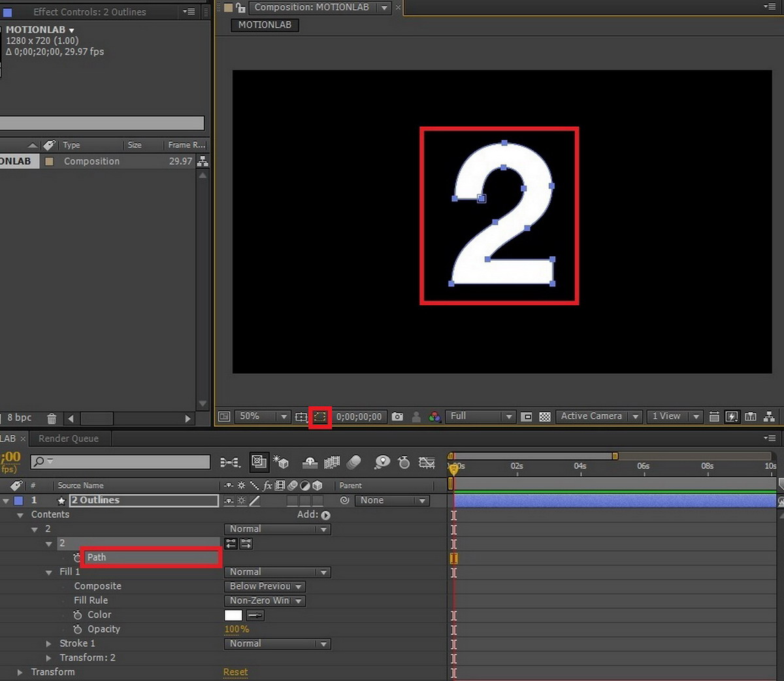784x681 pixels.
Task: Open the 1 View layout dropdown
Action: coord(674,416)
